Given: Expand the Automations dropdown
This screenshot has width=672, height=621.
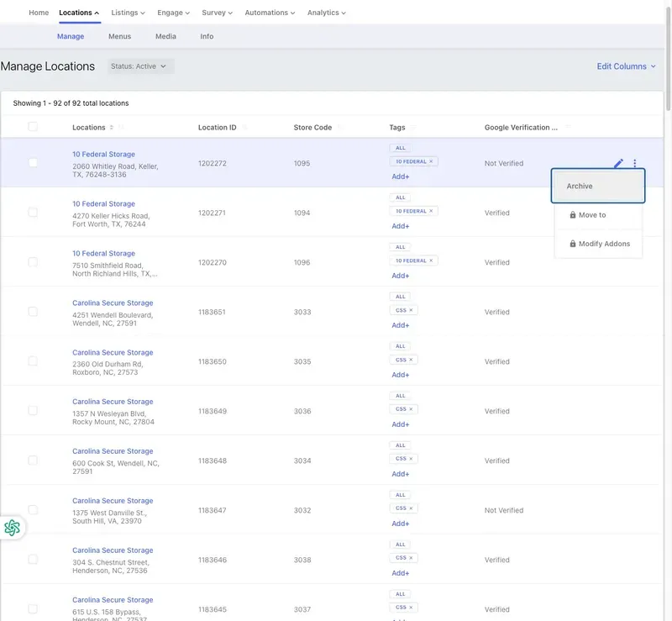Looking at the screenshot, I should (x=270, y=13).
